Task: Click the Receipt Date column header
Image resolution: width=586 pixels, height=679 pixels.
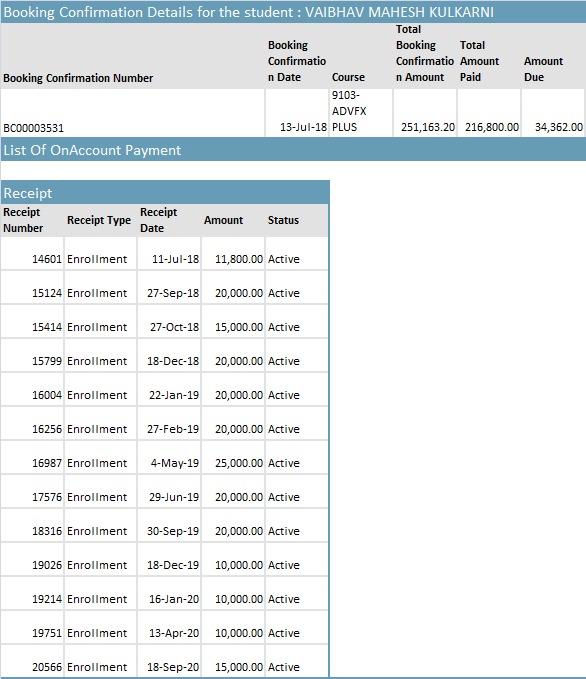Action: (x=159, y=220)
